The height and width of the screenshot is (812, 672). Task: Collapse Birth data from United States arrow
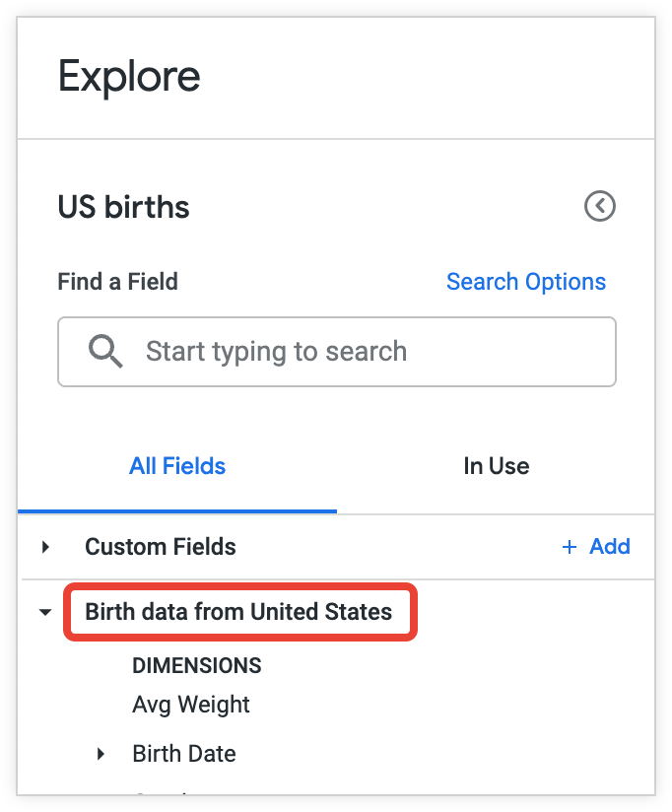tap(44, 612)
